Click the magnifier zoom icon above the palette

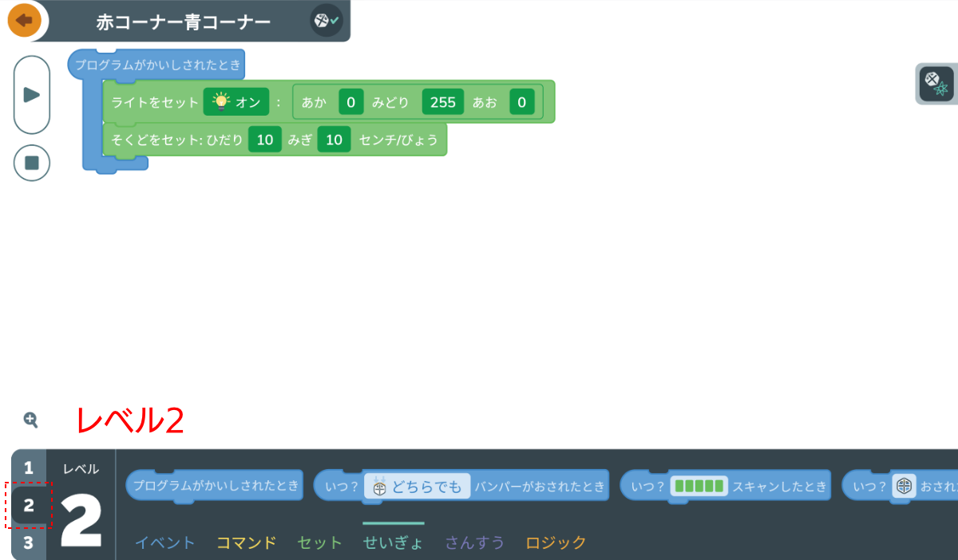30,420
